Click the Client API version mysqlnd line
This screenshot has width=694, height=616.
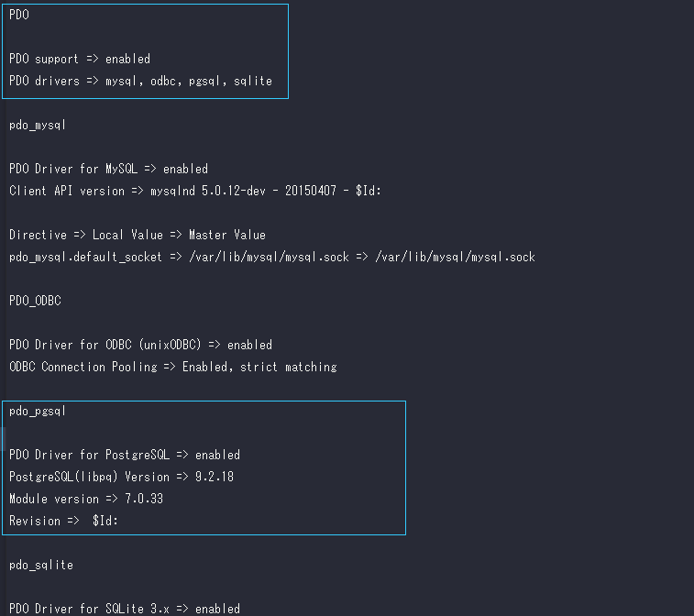tap(195, 191)
